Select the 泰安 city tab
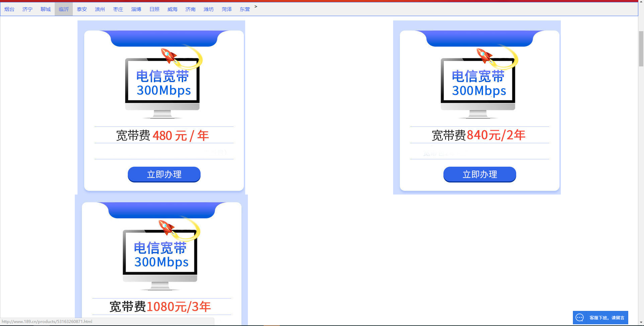Image resolution: width=644 pixels, height=326 pixels. point(82,9)
